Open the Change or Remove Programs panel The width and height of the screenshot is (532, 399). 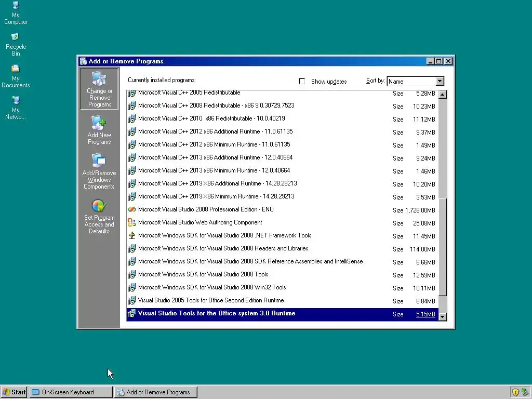pos(99,89)
